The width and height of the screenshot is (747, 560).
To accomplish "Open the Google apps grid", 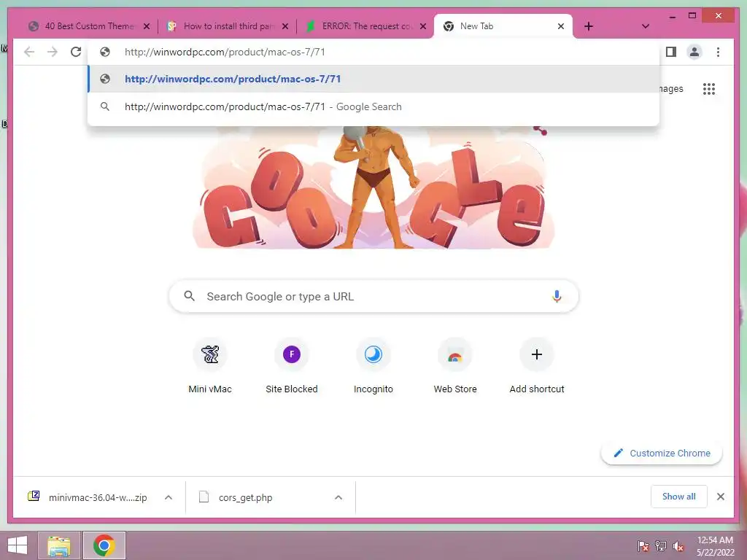I will coord(709,88).
